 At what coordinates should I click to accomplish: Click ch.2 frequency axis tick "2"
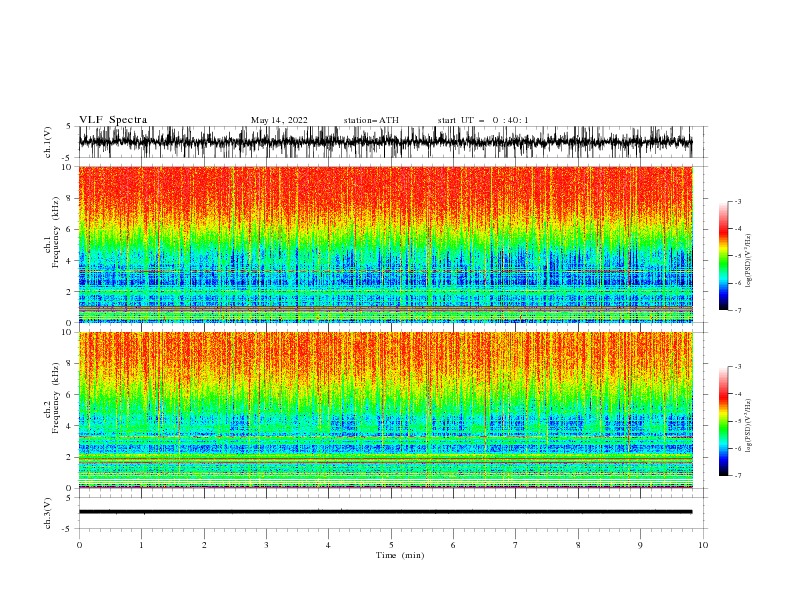[69, 457]
